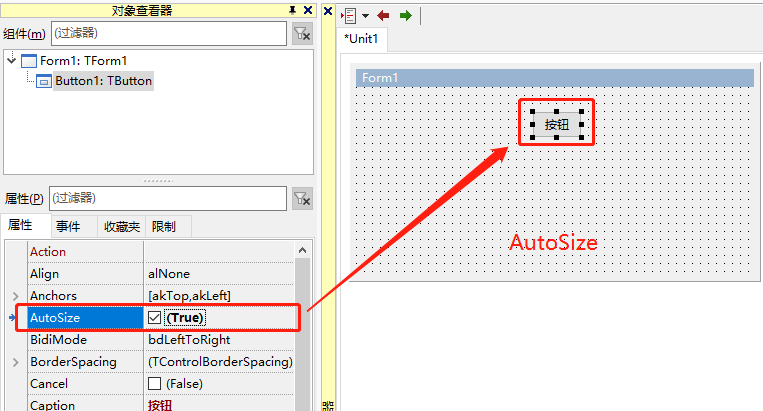Expand the BorderSpacing property
This screenshot has width=763, height=411.
16,362
